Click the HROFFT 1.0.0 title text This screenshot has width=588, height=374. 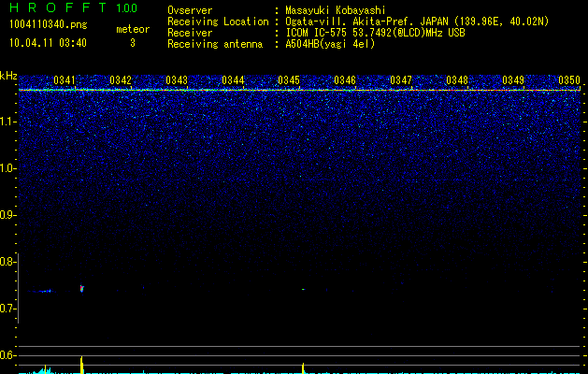pyautogui.click(x=73, y=7)
